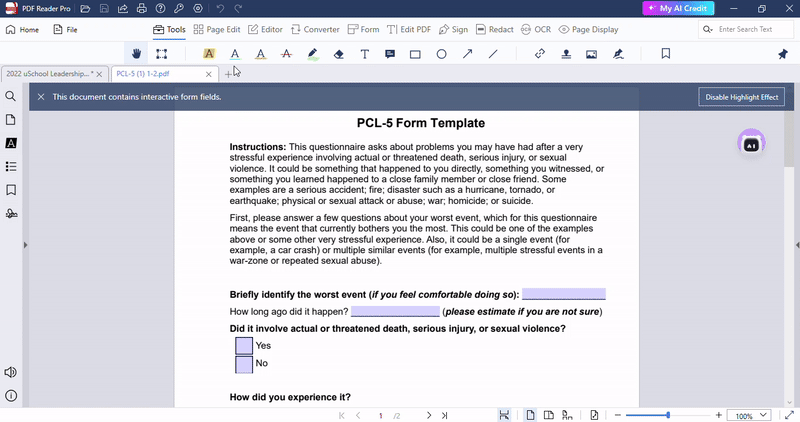Open the Form tab
Viewport: 800px width, 422px height.
363,30
